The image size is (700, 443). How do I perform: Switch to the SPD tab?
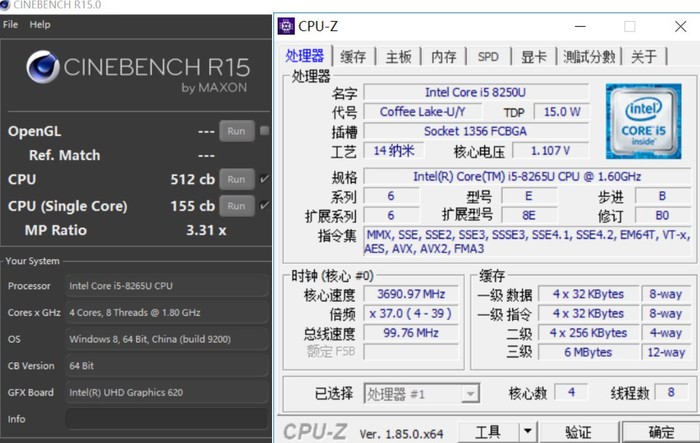(x=488, y=57)
